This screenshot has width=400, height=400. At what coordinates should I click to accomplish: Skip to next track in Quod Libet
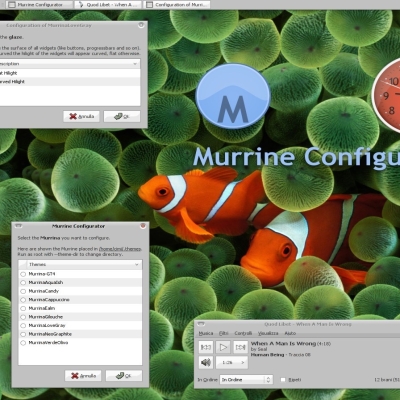[240, 347]
